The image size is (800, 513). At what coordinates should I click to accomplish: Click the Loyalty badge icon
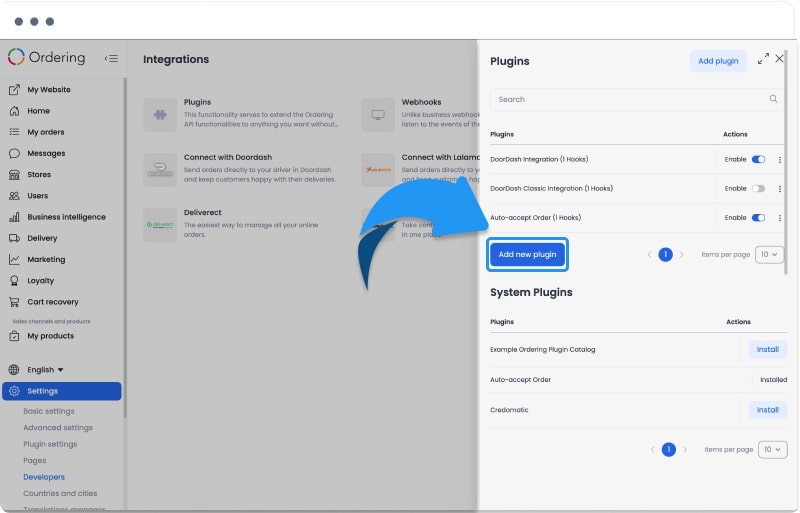pyautogui.click(x=14, y=281)
